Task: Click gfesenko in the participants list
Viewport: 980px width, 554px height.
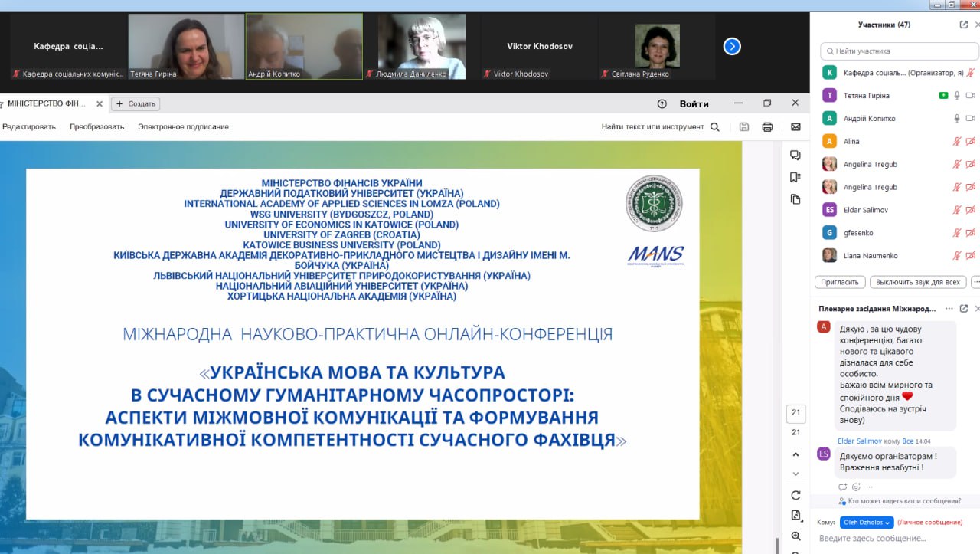Action: click(858, 232)
